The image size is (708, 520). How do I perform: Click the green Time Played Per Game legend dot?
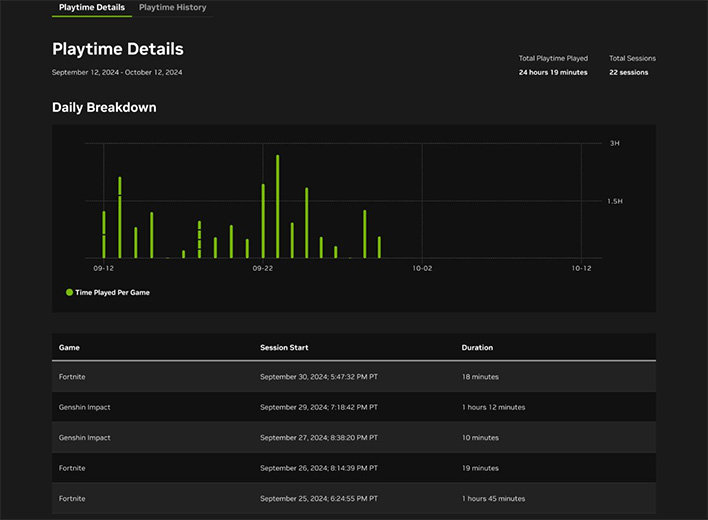coord(69,292)
